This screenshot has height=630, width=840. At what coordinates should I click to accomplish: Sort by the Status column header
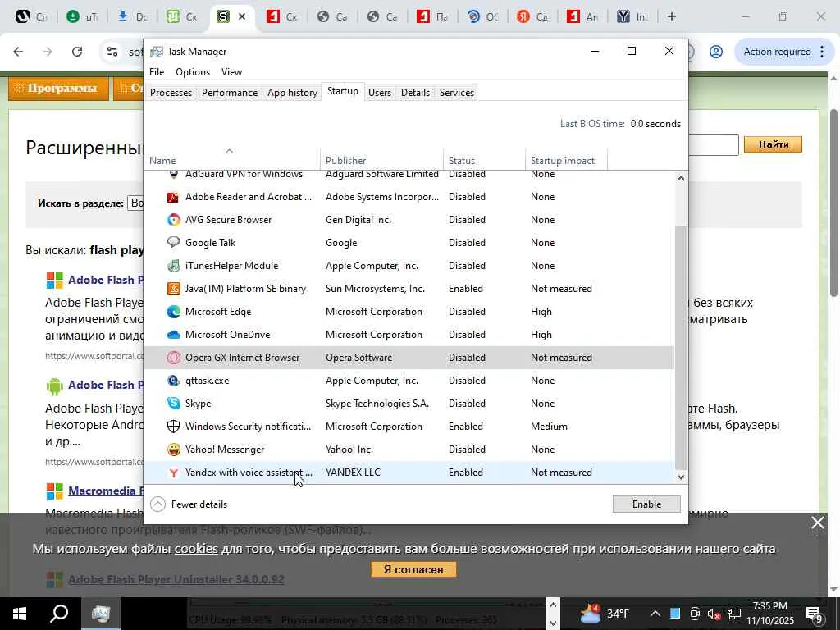coord(484,161)
